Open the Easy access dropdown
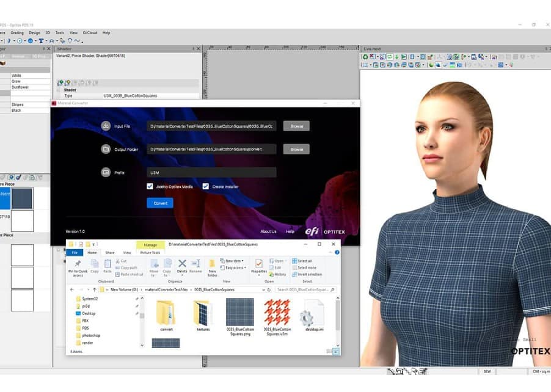Viewport: 551px width, 392px height. pos(235,267)
